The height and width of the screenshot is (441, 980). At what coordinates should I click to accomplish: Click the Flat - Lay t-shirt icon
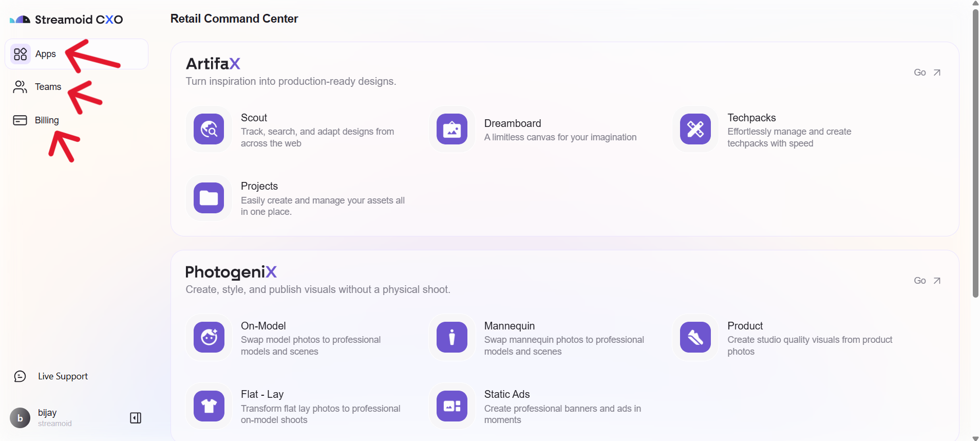coord(209,406)
